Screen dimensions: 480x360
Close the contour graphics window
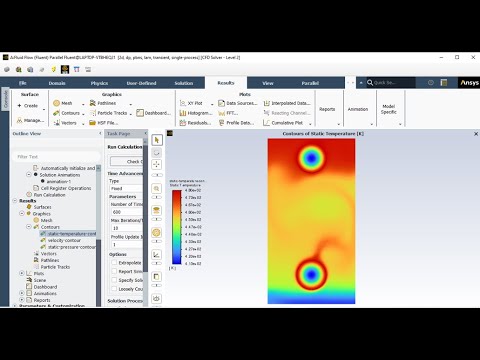click(x=476, y=134)
